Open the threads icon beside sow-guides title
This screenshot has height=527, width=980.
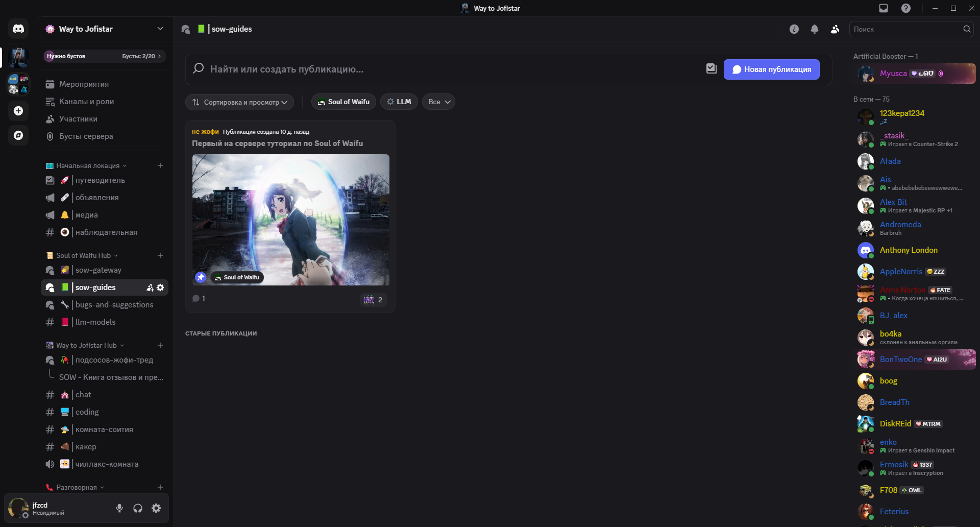(x=186, y=29)
